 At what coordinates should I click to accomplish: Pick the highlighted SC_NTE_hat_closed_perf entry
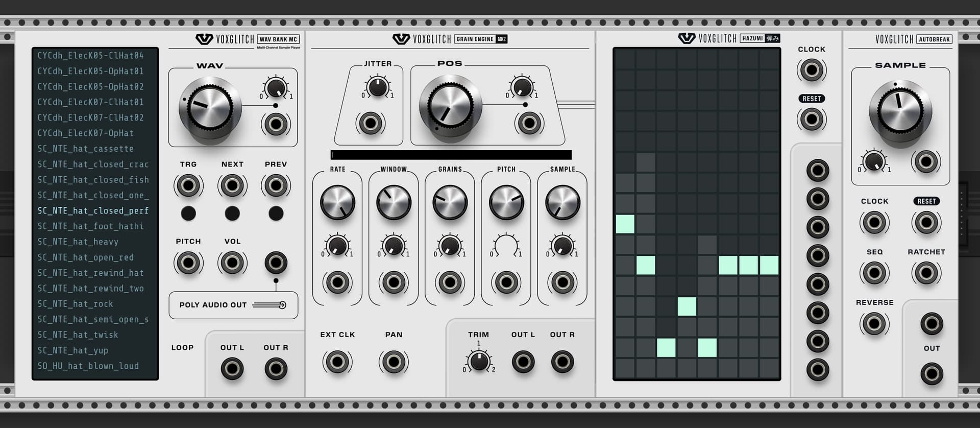pyautogui.click(x=93, y=210)
